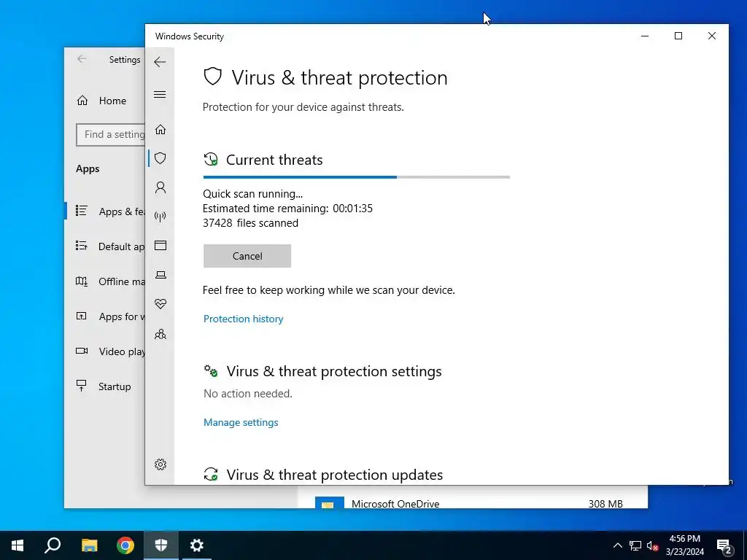Viewport: 747px width, 560px height.
Task: Open Firewall & network protection icon
Action: [x=160, y=217]
